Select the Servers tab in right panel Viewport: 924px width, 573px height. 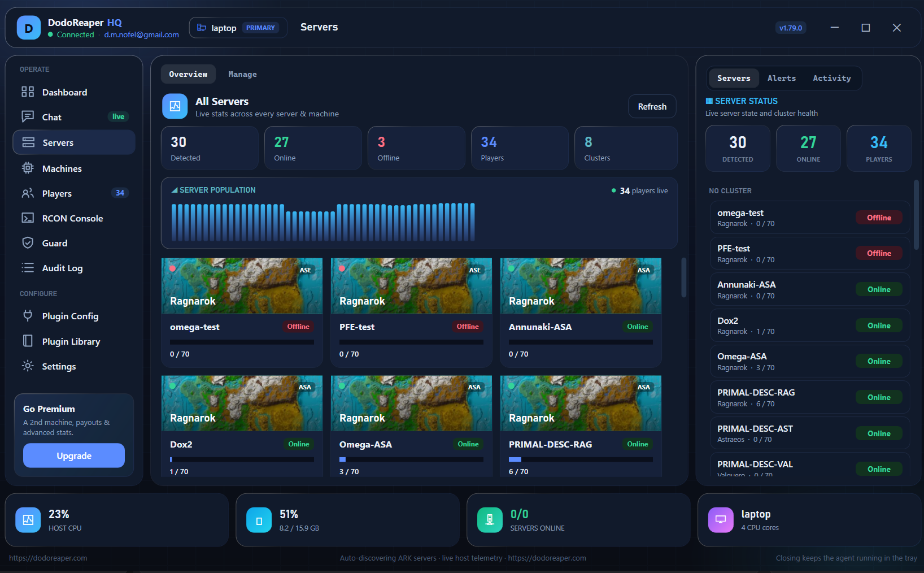click(x=734, y=78)
